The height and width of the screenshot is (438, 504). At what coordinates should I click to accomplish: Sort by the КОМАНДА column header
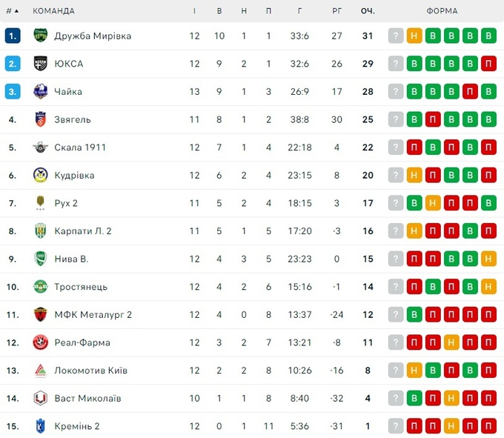pyautogui.click(x=54, y=11)
